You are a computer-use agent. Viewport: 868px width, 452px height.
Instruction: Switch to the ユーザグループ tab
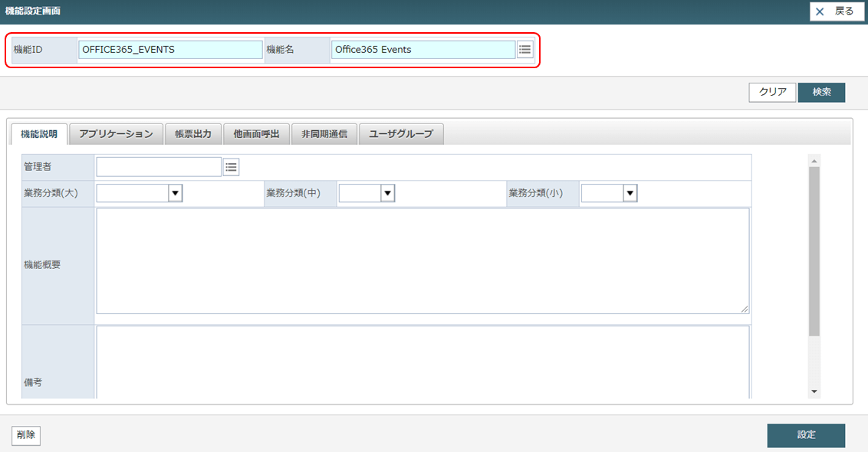[401, 134]
